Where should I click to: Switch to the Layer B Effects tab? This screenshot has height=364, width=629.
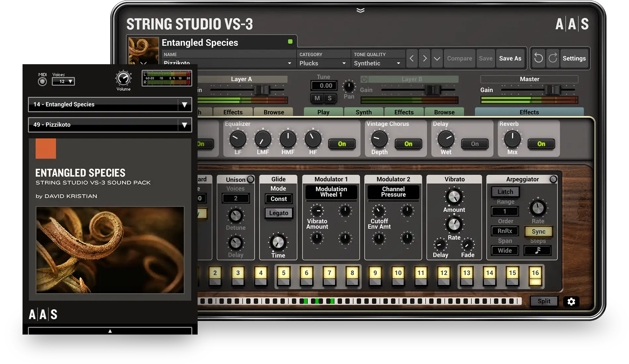pos(404,112)
